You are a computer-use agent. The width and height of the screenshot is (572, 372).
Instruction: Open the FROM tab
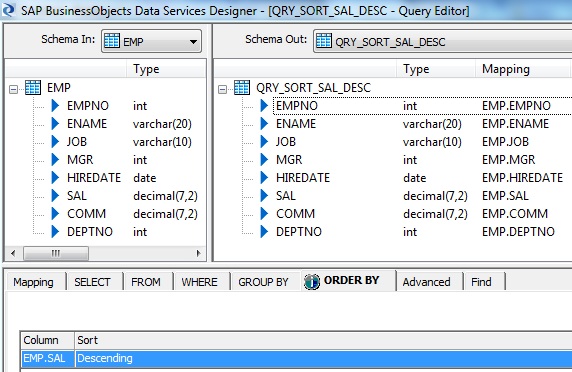[146, 282]
